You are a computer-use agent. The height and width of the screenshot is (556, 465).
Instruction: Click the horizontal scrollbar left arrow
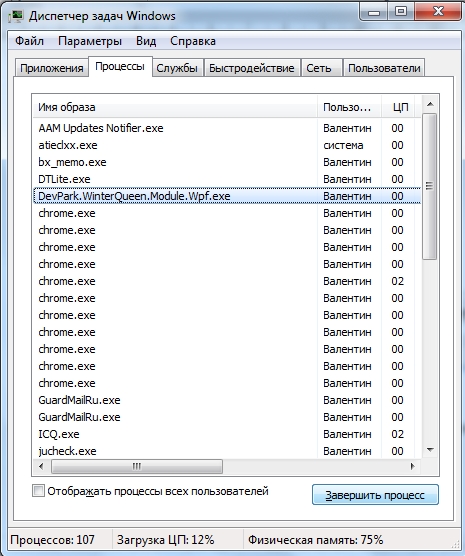pos(41,466)
